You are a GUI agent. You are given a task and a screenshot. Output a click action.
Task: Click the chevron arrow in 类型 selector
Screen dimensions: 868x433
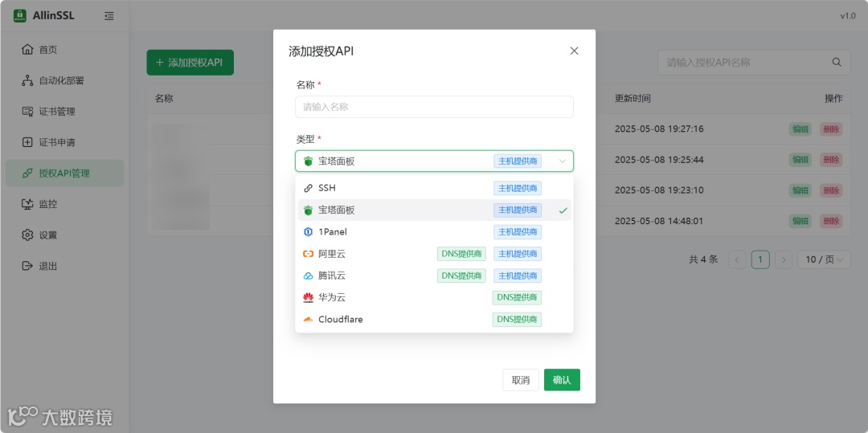pyautogui.click(x=563, y=161)
